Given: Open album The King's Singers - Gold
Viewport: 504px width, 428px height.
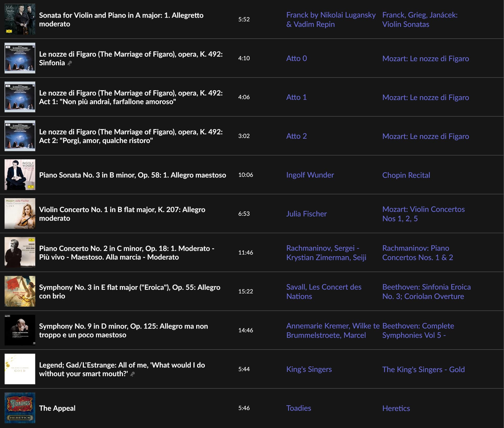Looking at the screenshot, I should click(423, 369).
